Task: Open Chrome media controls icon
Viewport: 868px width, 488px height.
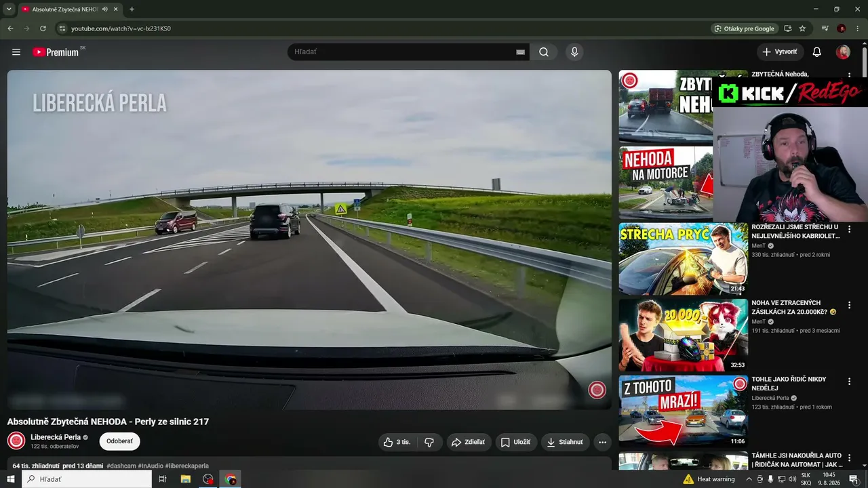Action: (x=825, y=28)
